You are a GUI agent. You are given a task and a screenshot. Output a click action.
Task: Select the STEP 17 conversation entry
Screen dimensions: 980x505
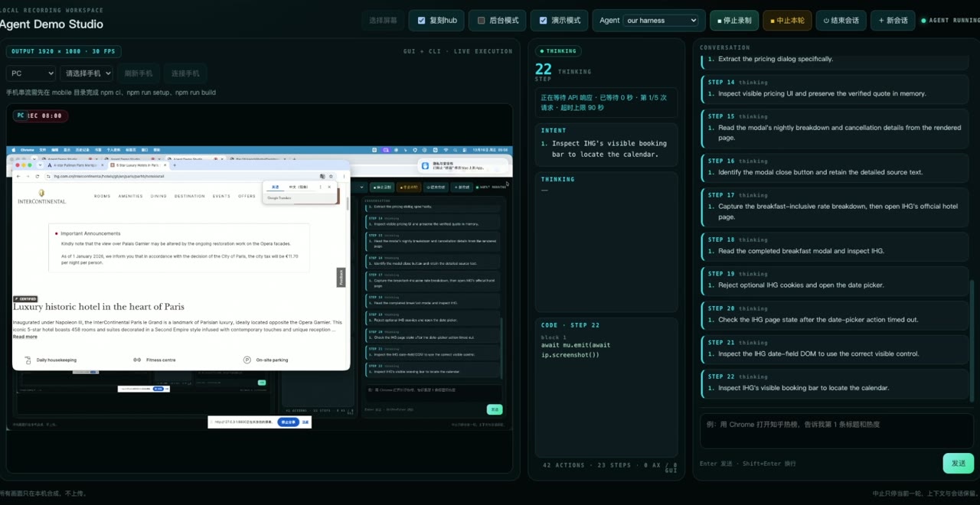point(835,206)
